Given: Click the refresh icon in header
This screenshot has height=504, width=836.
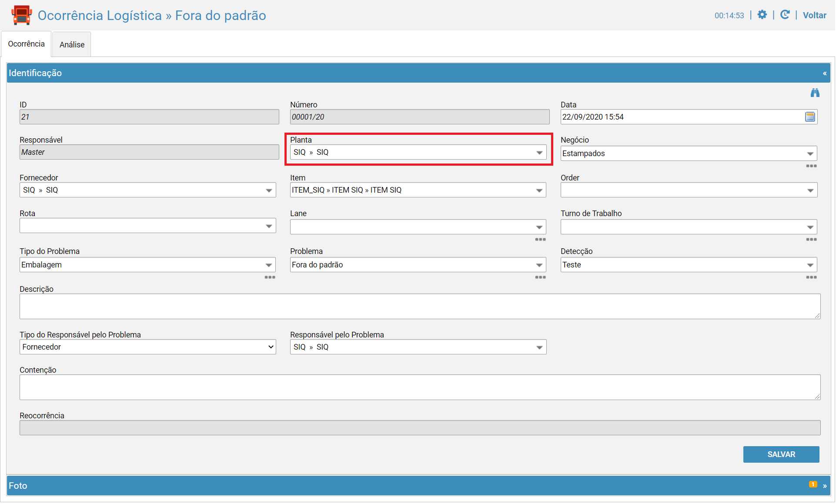Looking at the screenshot, I should coord(785,15).
